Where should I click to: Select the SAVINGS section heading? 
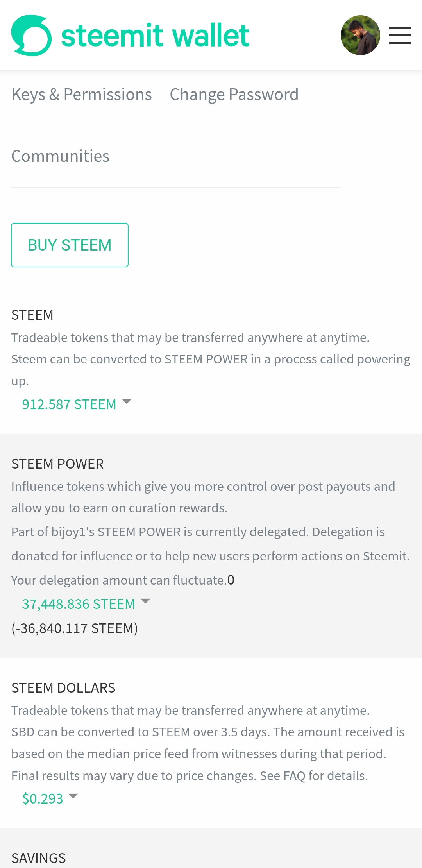point(39,858)
